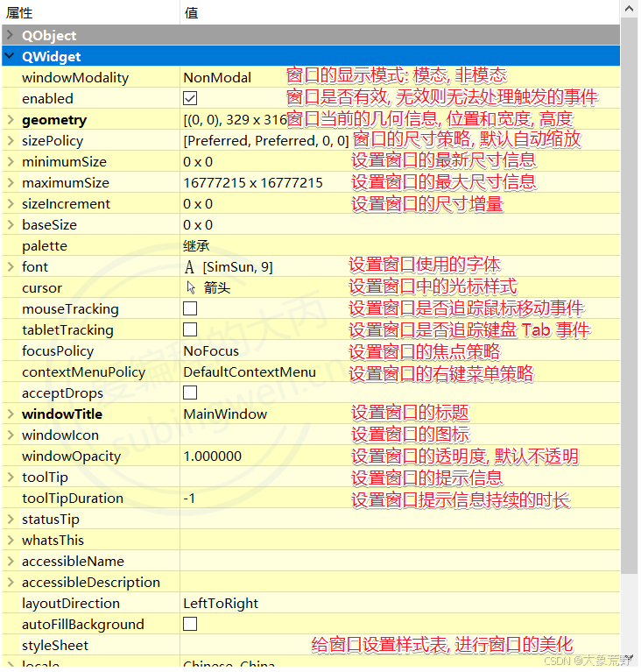The width and height of the screenshot is (641, 672).
Task: Select the palette property name
Action: [x=45, y=246]
